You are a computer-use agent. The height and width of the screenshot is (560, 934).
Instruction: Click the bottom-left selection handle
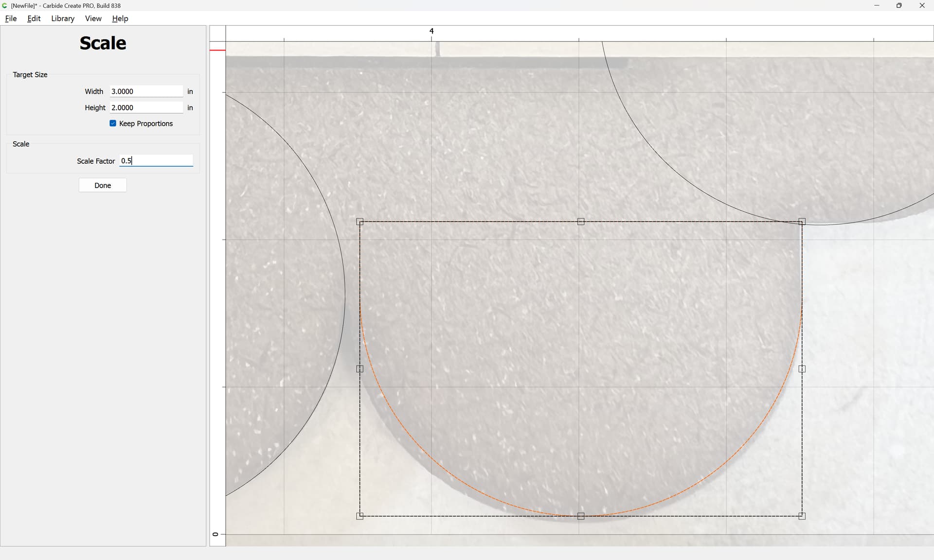[x=360, y=516]
